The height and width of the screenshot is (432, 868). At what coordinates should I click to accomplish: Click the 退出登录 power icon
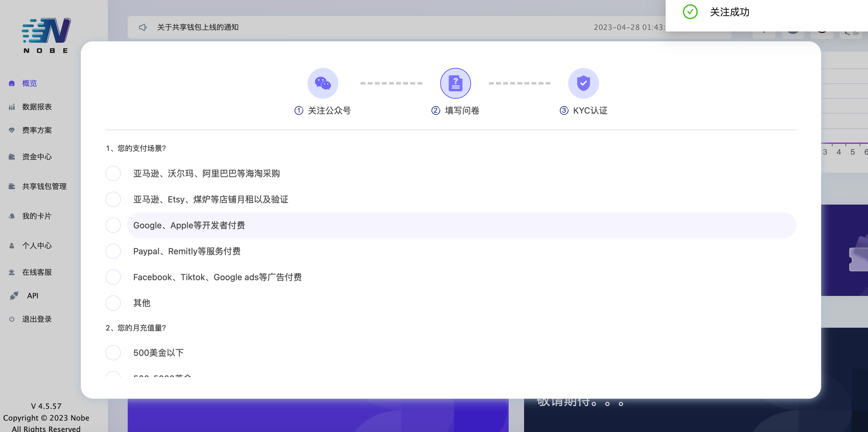click(12, 319)
